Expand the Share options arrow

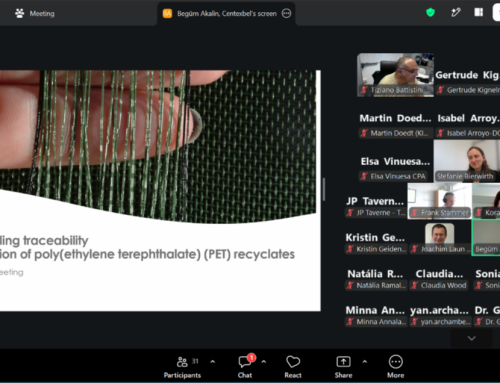(x=365, y=362)
